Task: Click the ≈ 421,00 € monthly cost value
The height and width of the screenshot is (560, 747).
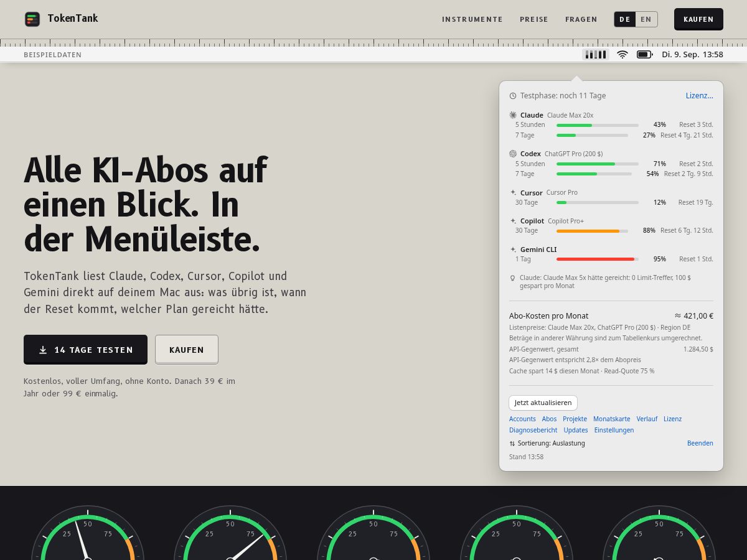Action: point(694,316)
